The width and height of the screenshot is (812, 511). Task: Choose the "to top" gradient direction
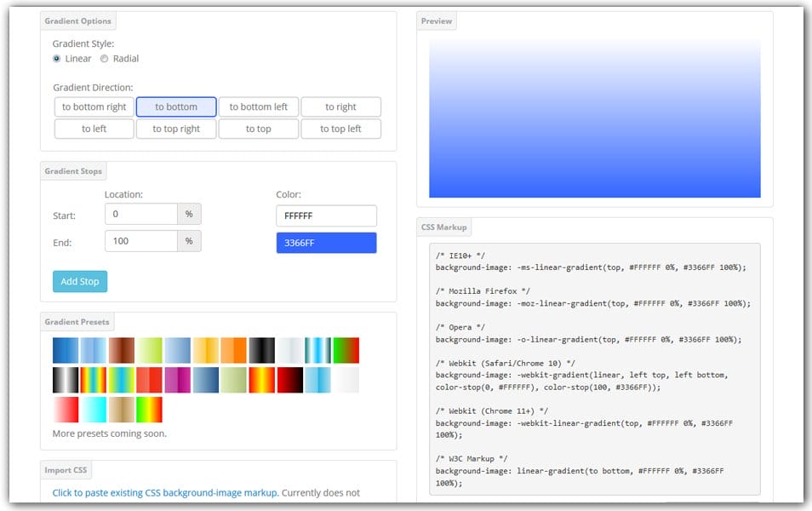[259, 128]
